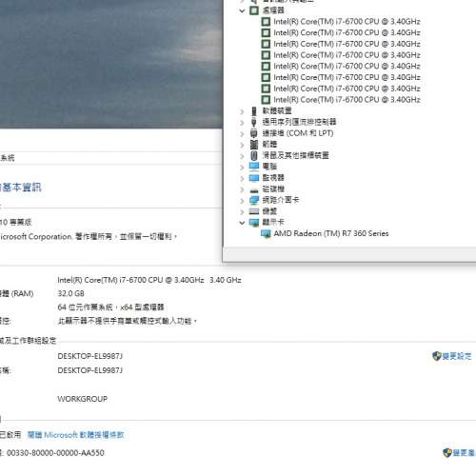Expand the 網路介面卡 node

coord(242,200)
